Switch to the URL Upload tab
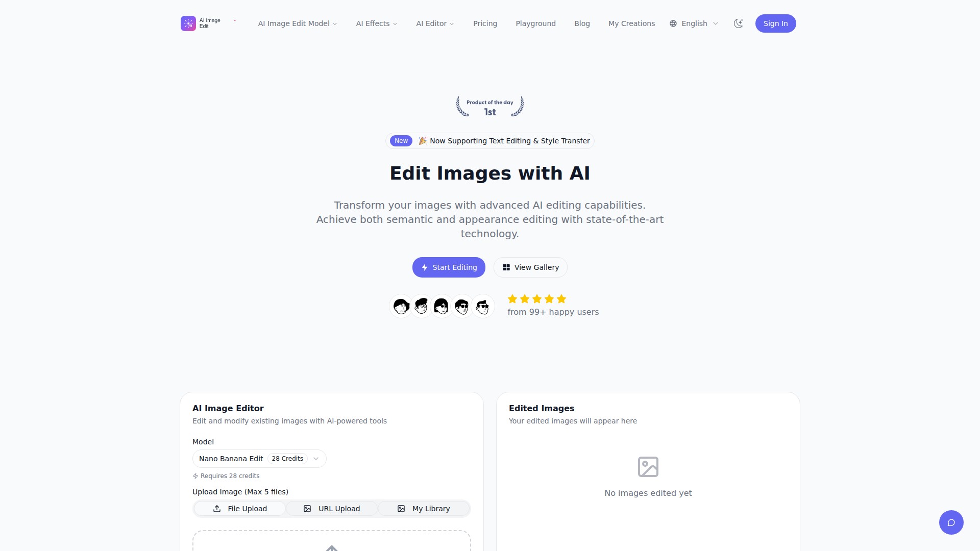The width and height of the screenshot is (980, 551). (x=332, y=509)
